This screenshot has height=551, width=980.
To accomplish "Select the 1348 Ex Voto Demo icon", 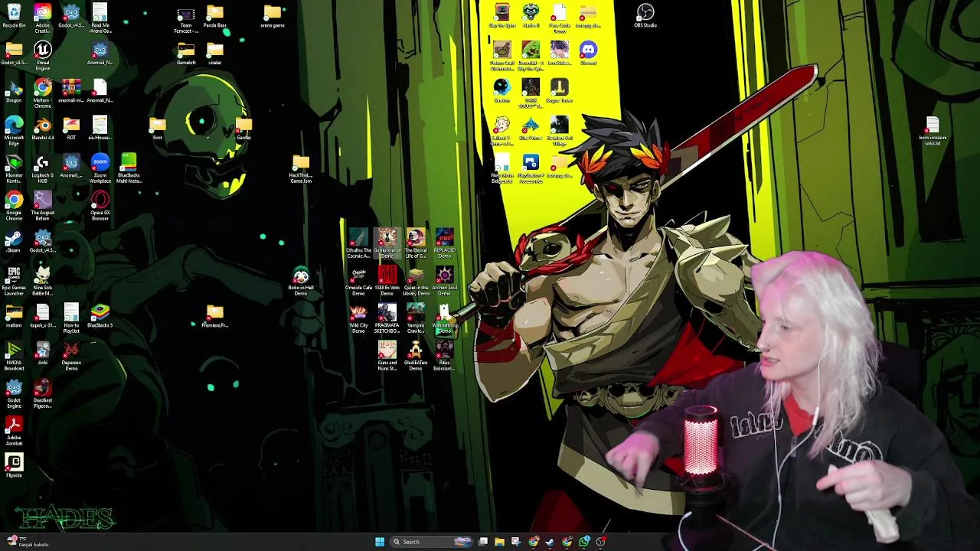I will point(387,282).
